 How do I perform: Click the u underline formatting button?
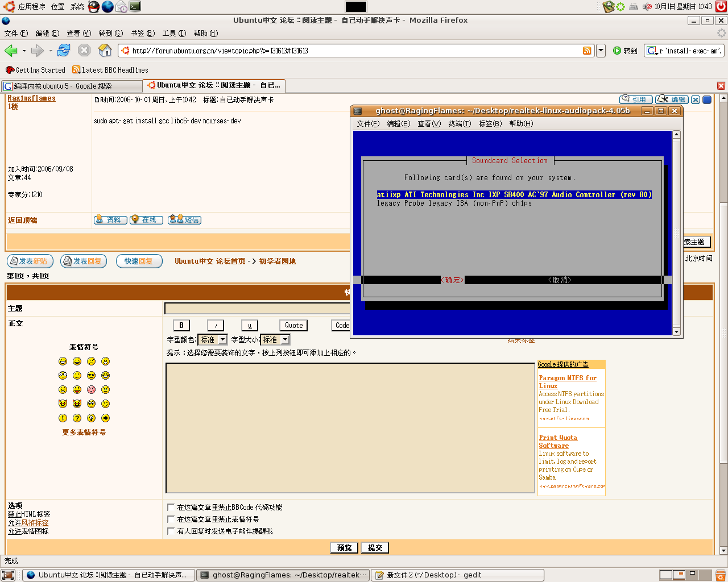(250, 326)
